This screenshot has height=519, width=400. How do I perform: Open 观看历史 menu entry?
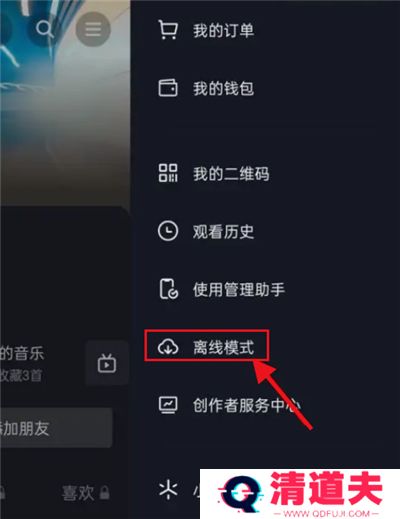coord(223,231)
